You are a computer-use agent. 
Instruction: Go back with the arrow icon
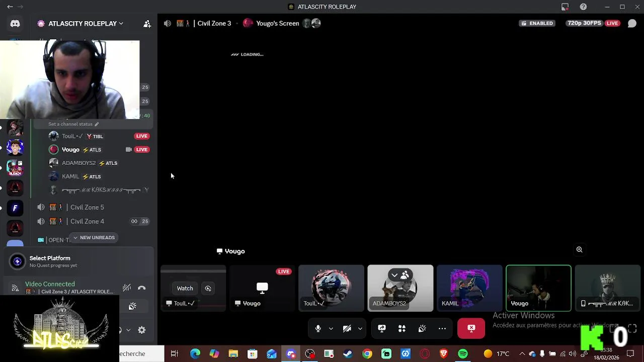(10, 7)
